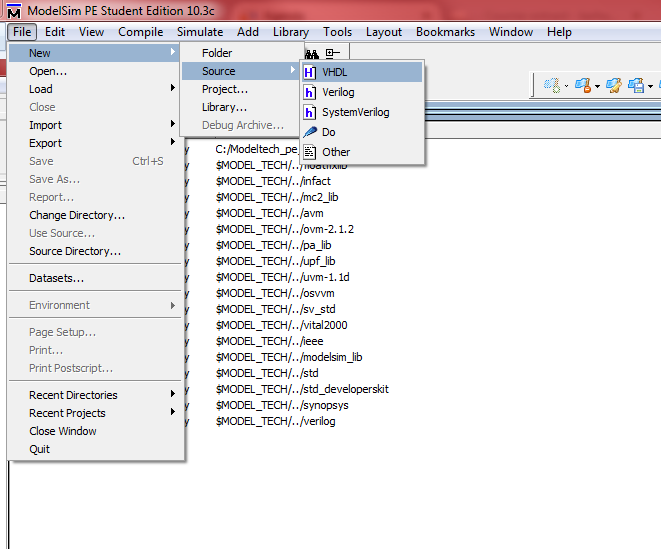Screen dimensions: 661x549
Task: Choose Change Directory... from the File menu
Action: [x=94, y=215]
